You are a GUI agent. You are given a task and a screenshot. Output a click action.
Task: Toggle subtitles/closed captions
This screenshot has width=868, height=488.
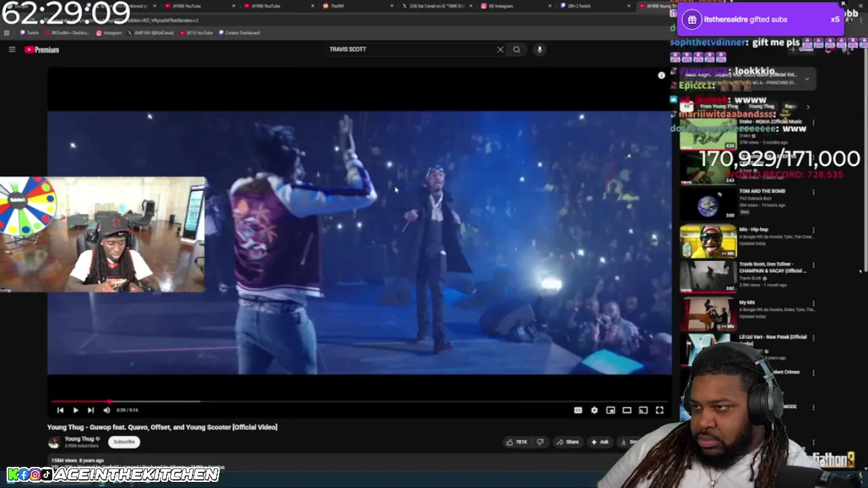click(x=578, y=410)
